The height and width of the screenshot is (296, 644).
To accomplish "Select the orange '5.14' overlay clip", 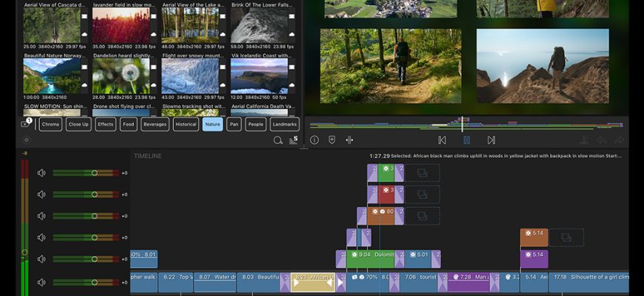I will coord(534,238).
